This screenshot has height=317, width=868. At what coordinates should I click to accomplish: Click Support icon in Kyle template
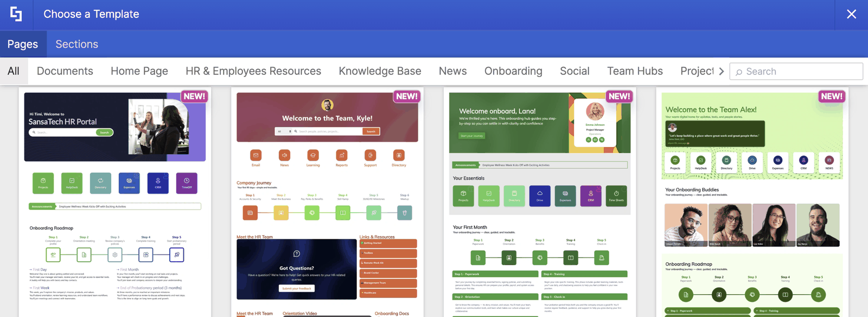click(370, 155)
